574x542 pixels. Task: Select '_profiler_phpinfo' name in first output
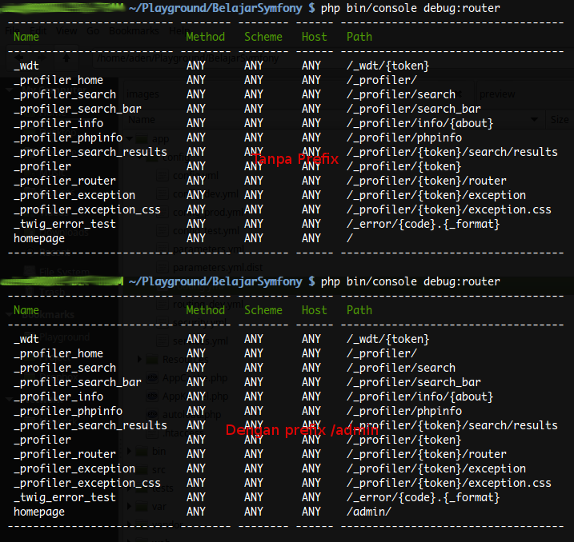(x=68, y=138)
